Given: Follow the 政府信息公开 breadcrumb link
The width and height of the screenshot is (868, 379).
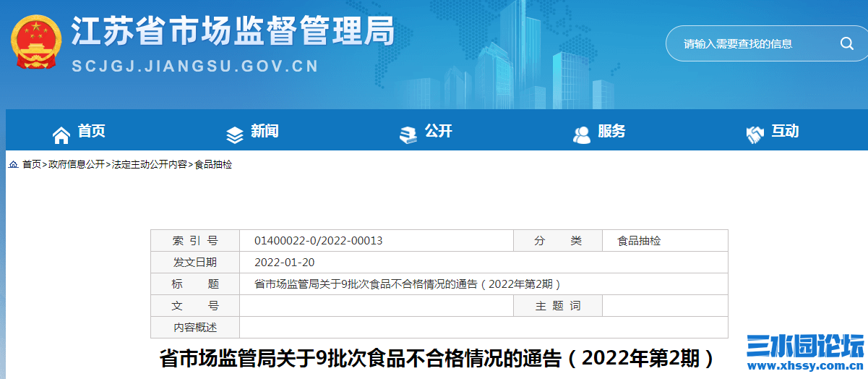Looking at the screenshot, I should (x=77, y=165).
